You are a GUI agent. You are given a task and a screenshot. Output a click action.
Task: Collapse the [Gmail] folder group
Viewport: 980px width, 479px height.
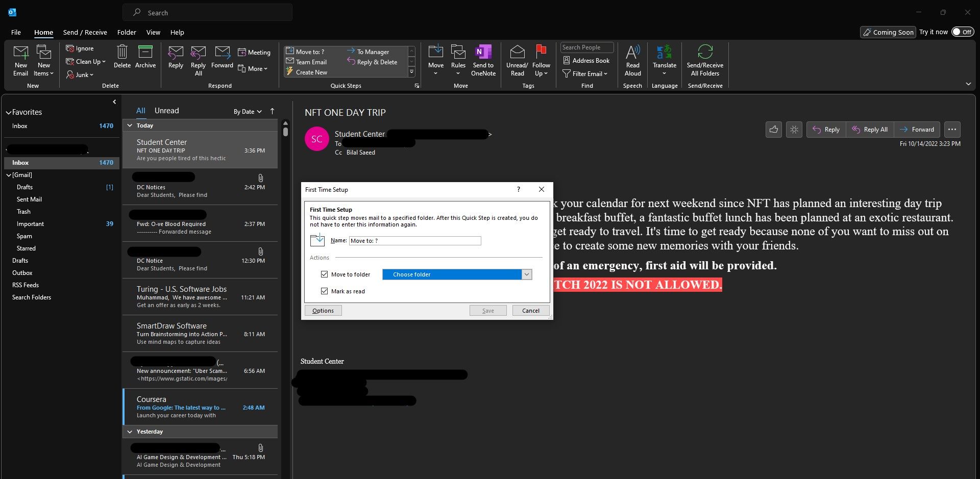(9, 174)
